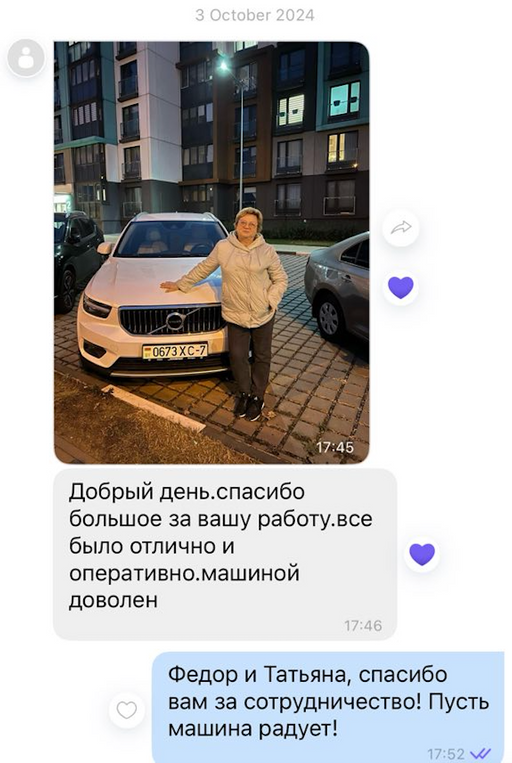This screenshot has width=512, height=763.
Task: Remove the purple heart from the 'Добрый день' message
Action: [422, 554]
